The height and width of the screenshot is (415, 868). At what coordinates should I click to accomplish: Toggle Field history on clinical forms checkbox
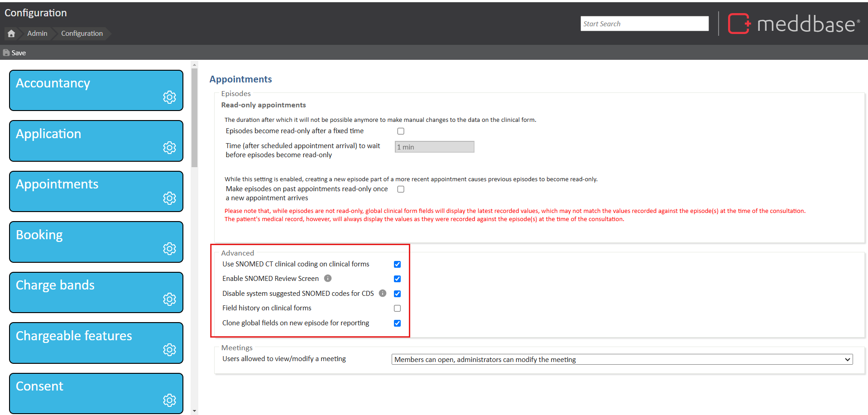(397, 309)
